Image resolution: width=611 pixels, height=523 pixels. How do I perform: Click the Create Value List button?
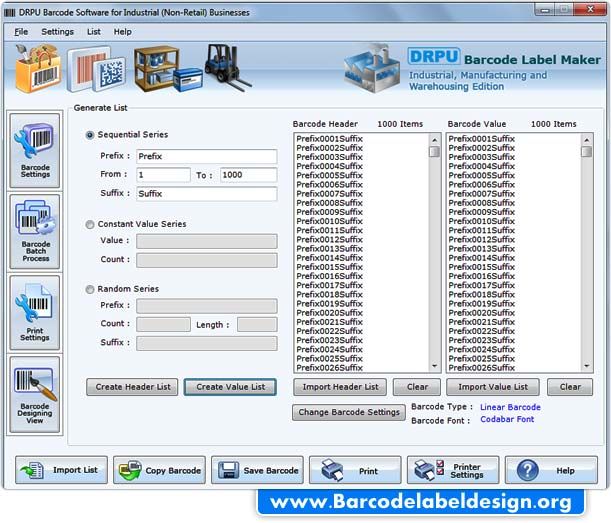tap(230, 387)
